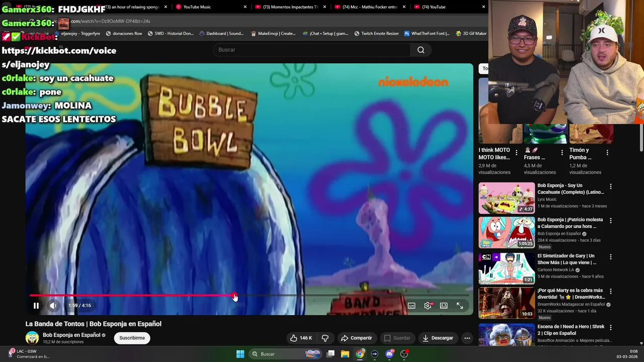This screenshot has height=362, width=644.
Task: Open "El Sintetizador de Gary" thumbnail
Action: click(507, 268)
